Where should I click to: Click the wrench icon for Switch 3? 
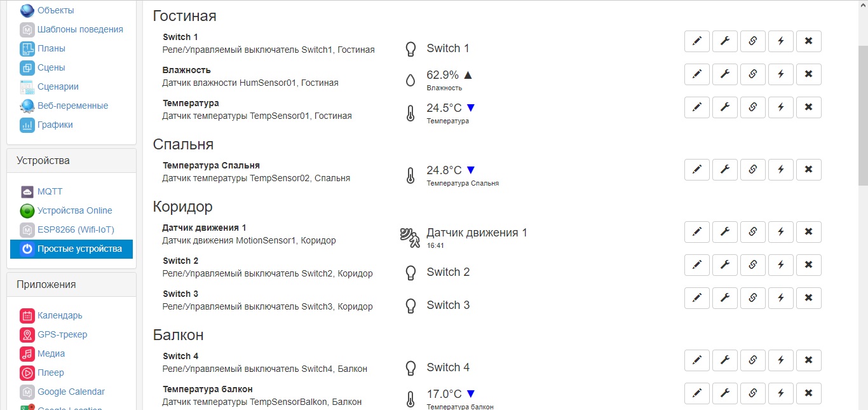724,298
